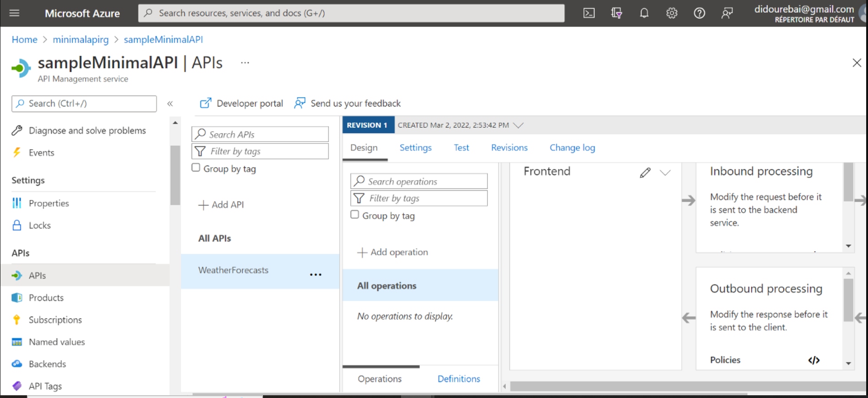Open the notifications bell
Image resolution: width=868 pixels, height=398 pixels.
click(644, 13)
